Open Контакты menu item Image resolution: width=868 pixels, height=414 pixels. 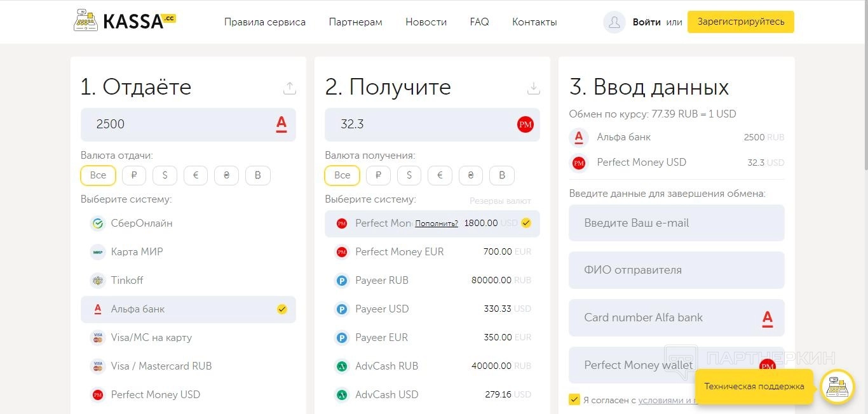click(x=534, y=22)
